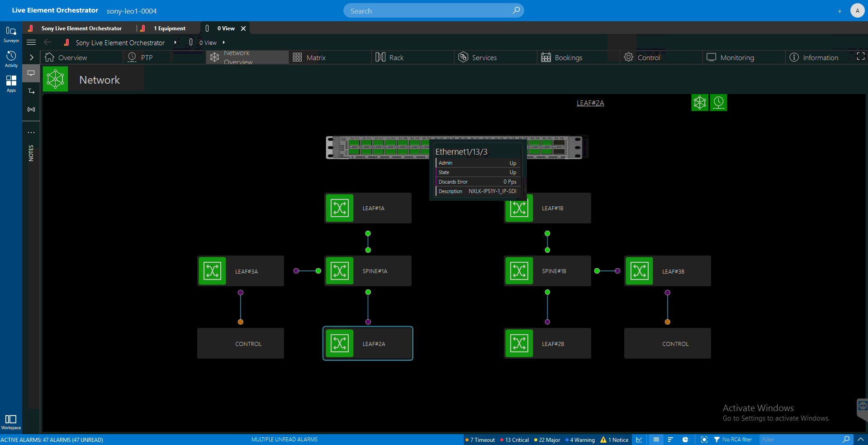The width and height of the screenshot is (868, 445).
Task: Select the SPINE#1A switch node
Action: (368, 271)
